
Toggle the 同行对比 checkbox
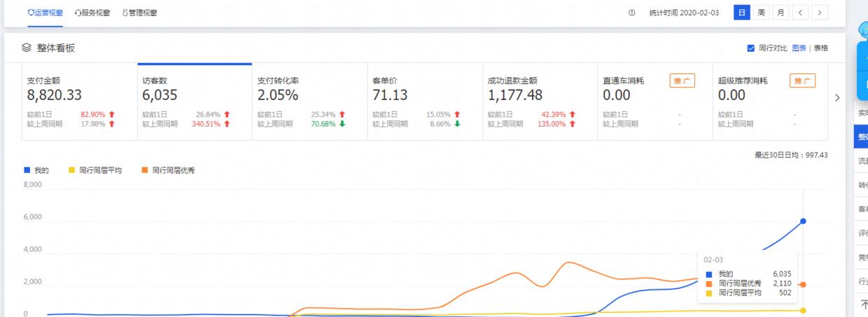751,48
